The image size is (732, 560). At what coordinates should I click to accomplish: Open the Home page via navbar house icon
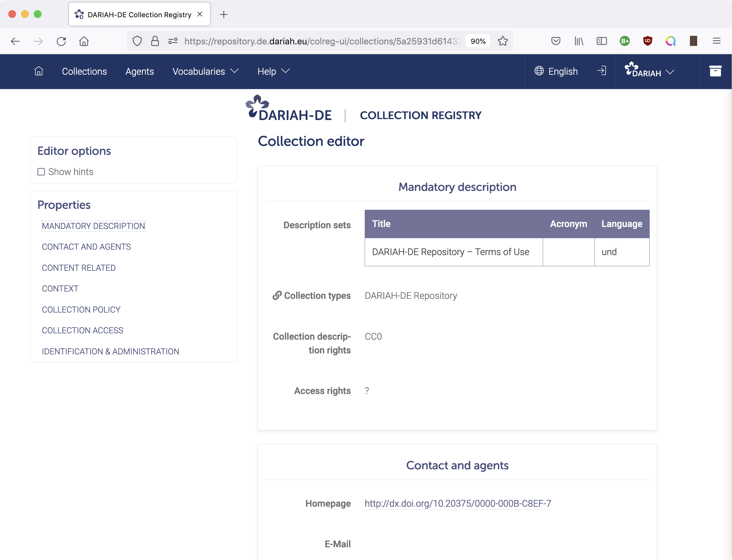click(38, 71)
